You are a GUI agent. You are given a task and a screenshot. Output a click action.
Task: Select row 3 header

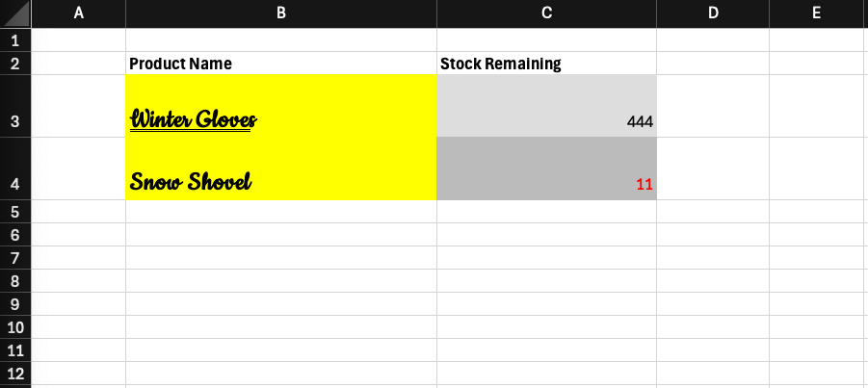pyautogui.click(x=15, y=106)
